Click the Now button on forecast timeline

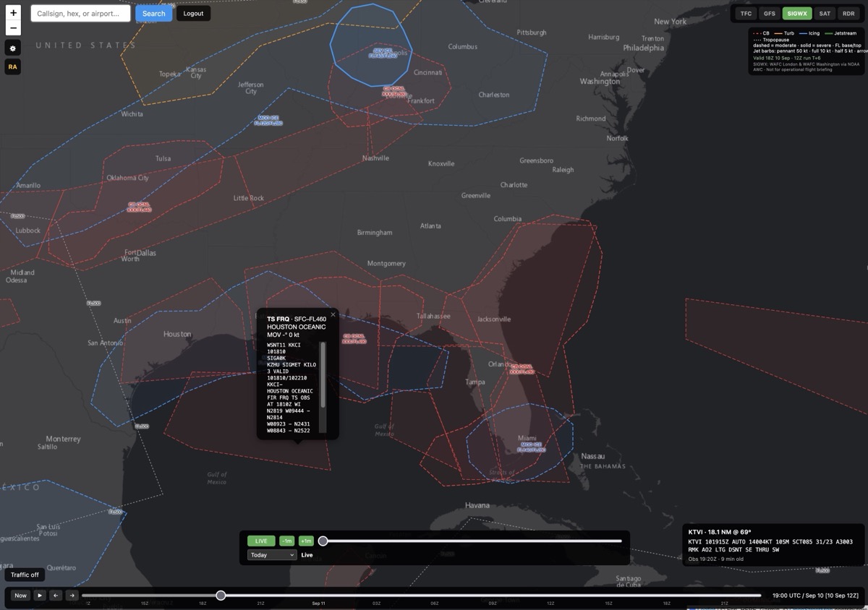(x=20, y=596)
